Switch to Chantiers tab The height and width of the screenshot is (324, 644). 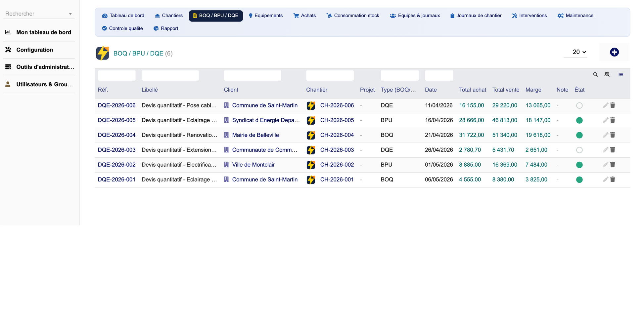pos(169,16)
